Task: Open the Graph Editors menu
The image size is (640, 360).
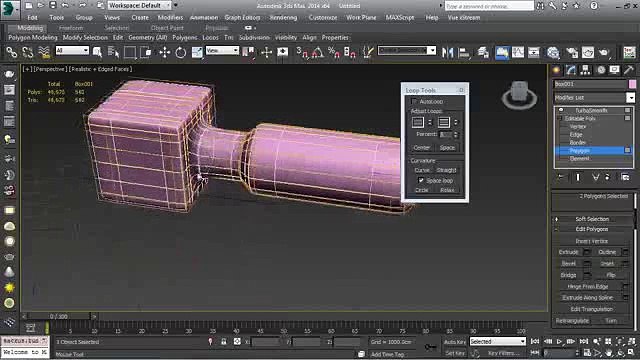Action: [x=242, y=18]
